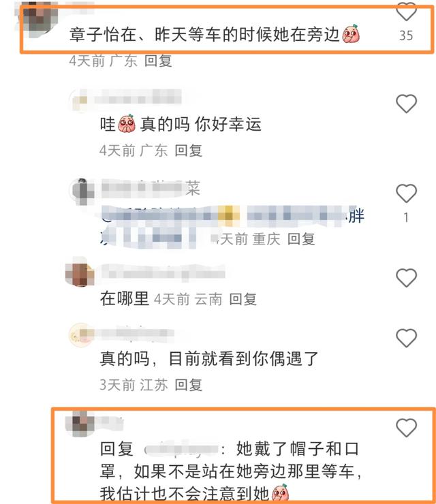Reply to the 云南 '在哪里' comment
The height and width of the screenshot is (504, 436).
(x=243, y=300)
